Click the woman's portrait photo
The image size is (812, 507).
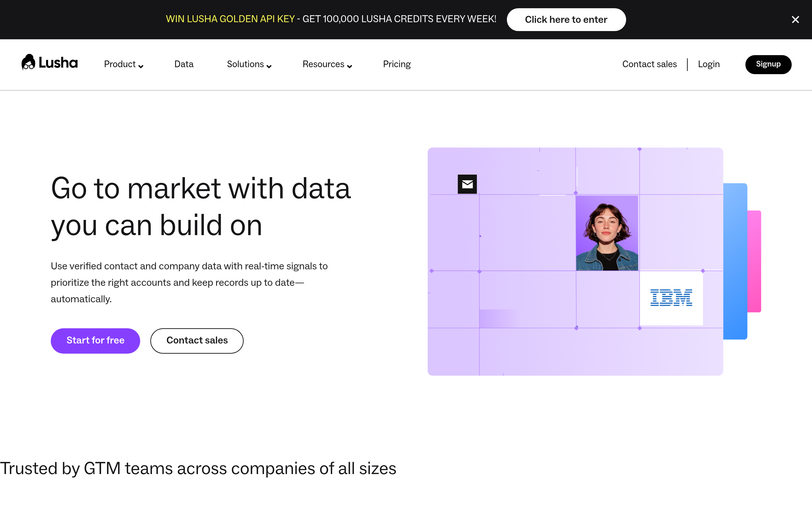607,233
